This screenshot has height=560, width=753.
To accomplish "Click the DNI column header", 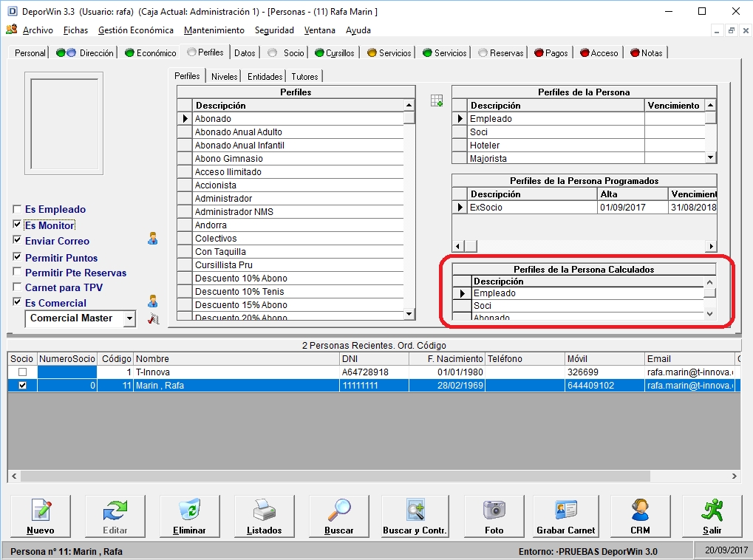I will 374,359.
